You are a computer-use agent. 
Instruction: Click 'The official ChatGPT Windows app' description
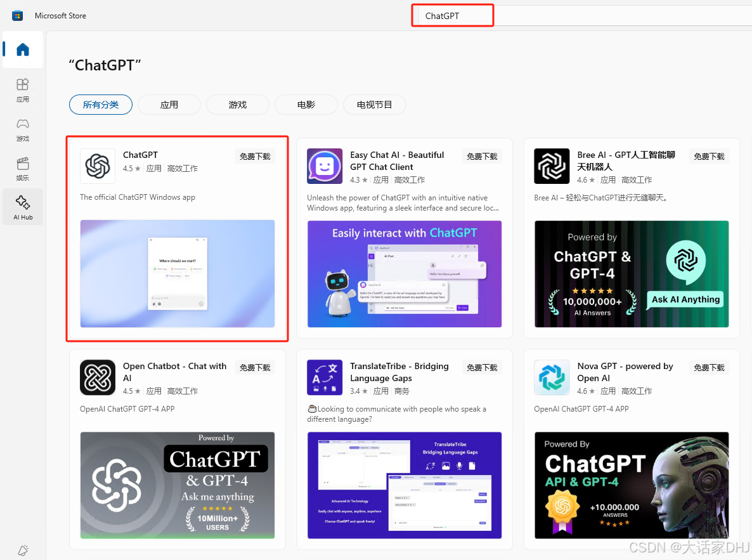138,197
